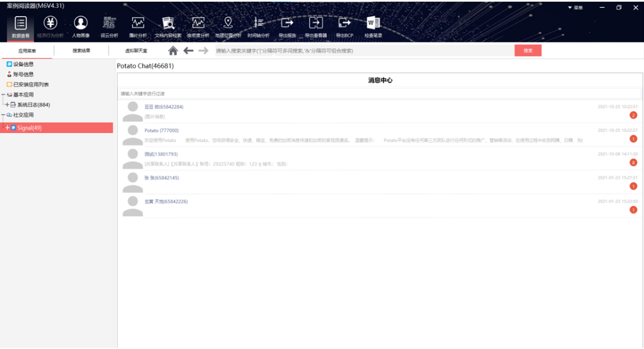The width and height of the screenshot is (644, 349).
Task: Click the unread badge on 豆豆 欧 row
Action: click(633, 115)
